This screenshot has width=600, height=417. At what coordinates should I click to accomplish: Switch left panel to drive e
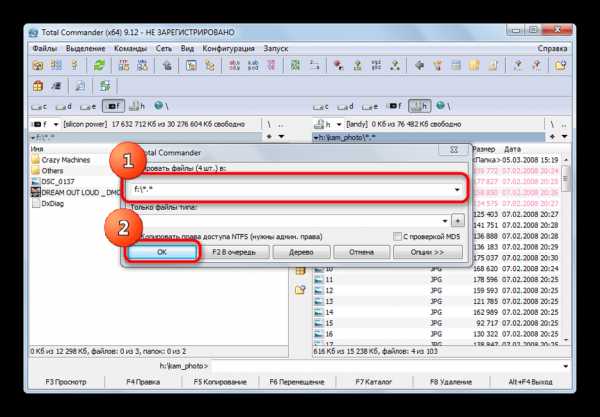point(88,107)
